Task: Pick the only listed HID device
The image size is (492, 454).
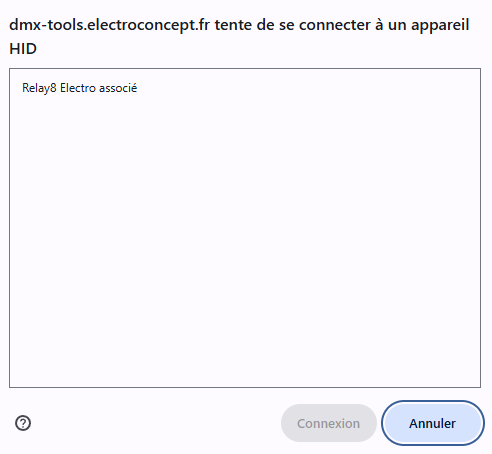Action: coord(245,88)
